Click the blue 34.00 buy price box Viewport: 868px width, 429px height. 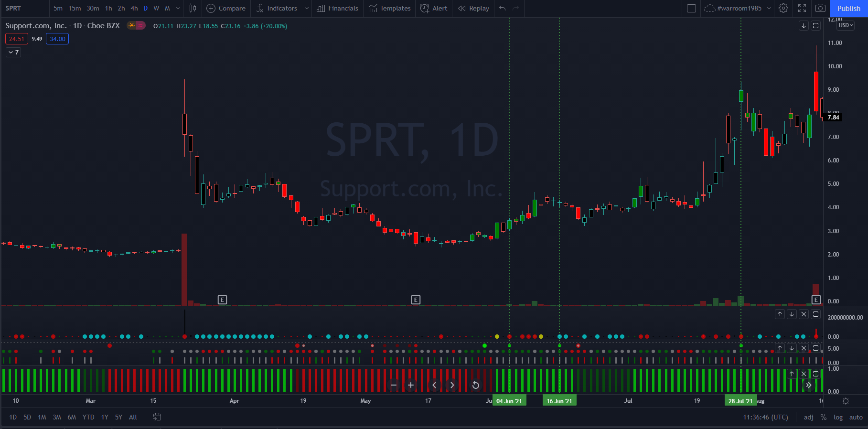coord(57,39)
